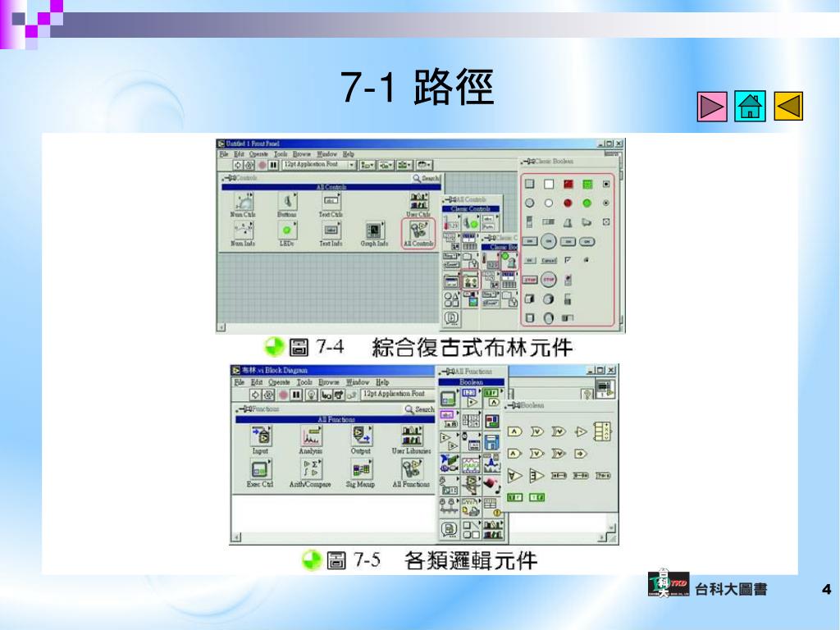Open File menu in Front Panel window
The height and width of the screenshot is (630, 840).
(224, 154)
